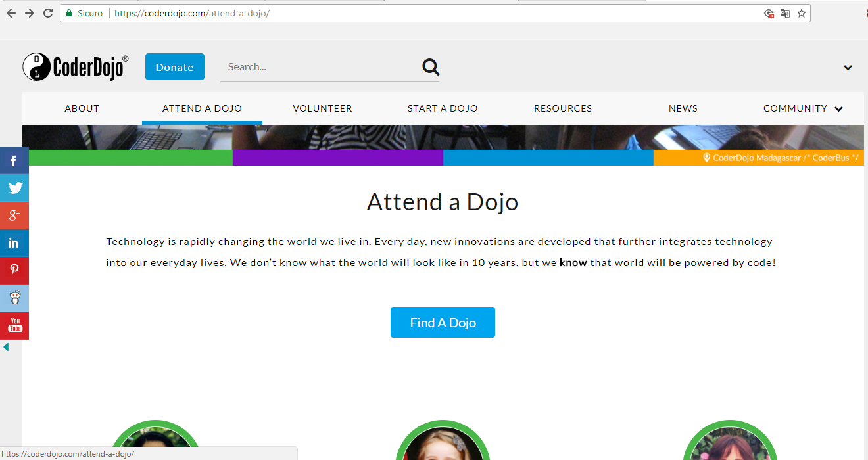
Task: Share on LinkedIn from the side bar
Action: coord(14,243)
